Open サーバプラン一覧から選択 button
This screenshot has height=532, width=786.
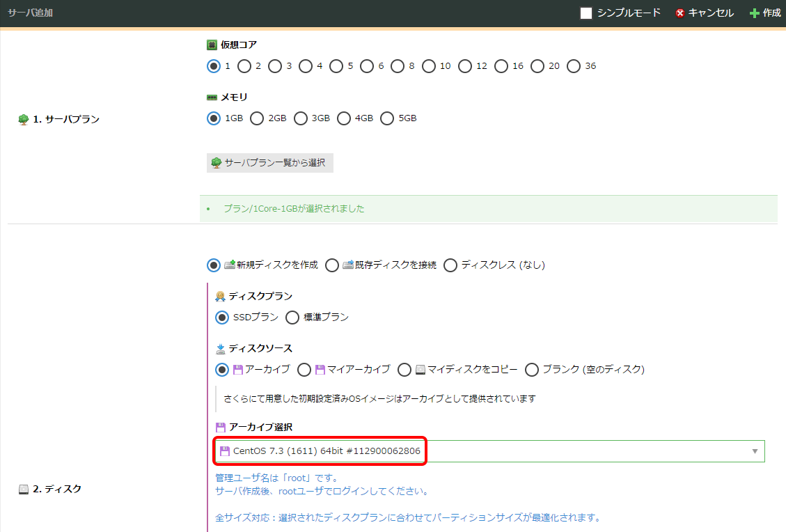(x=269, y=163)
